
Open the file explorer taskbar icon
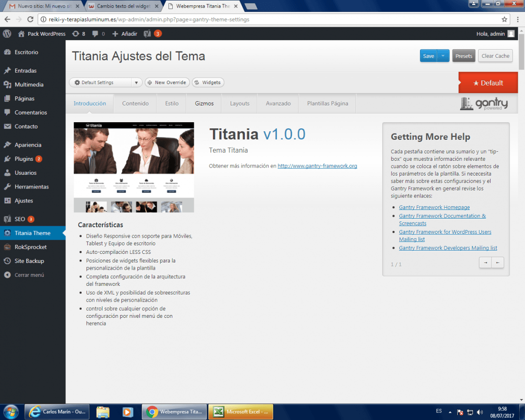click(103, 411)
